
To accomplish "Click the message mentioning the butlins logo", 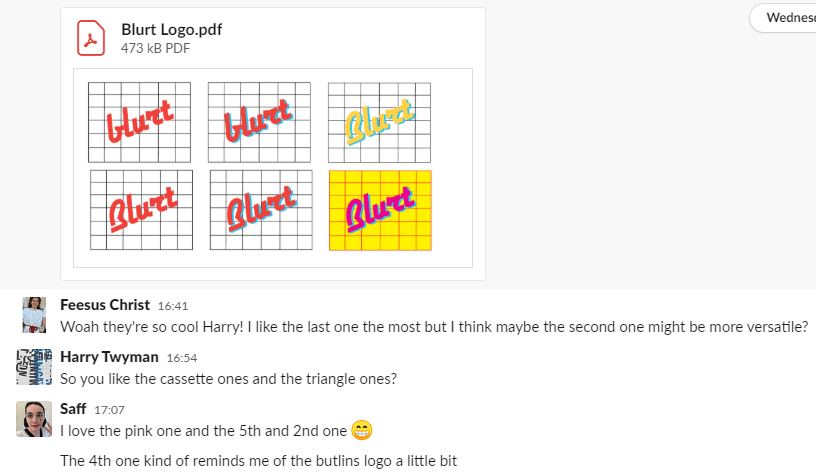I will [258, 461].
